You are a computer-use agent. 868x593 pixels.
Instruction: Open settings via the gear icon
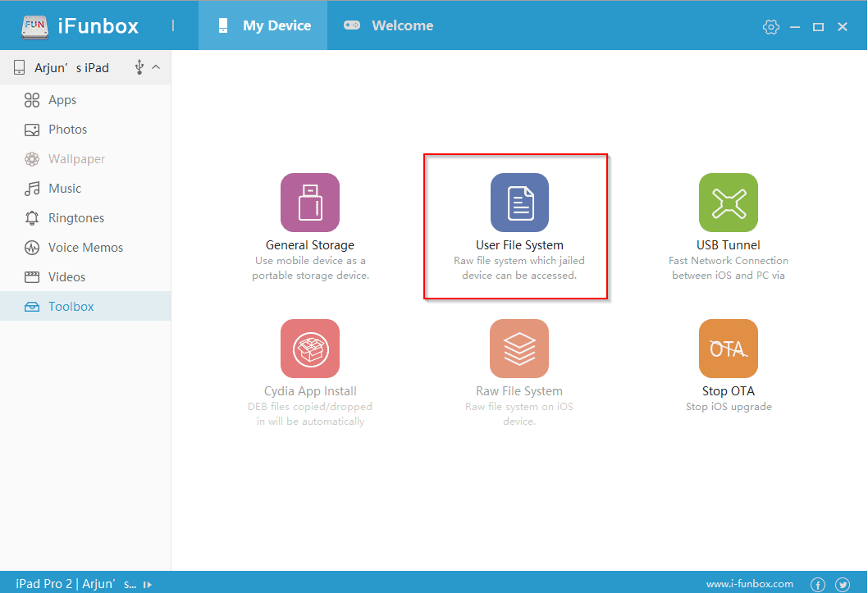[x=771, y=26]
